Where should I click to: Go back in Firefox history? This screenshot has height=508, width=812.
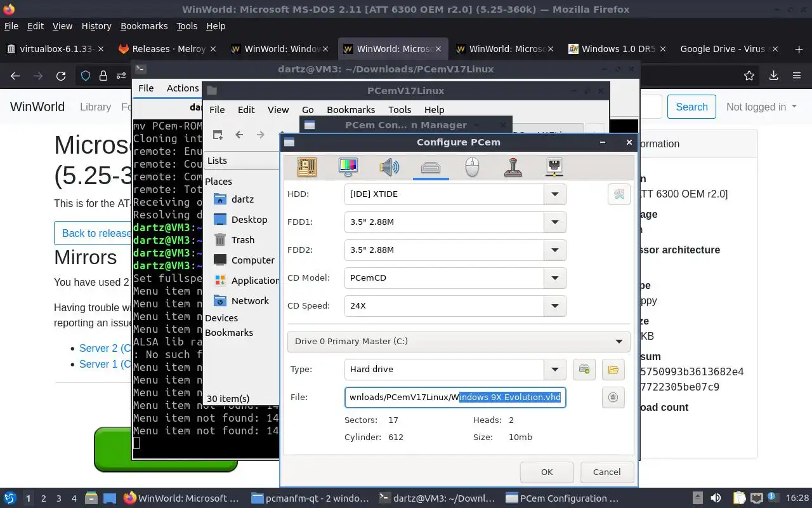[15, 76]
